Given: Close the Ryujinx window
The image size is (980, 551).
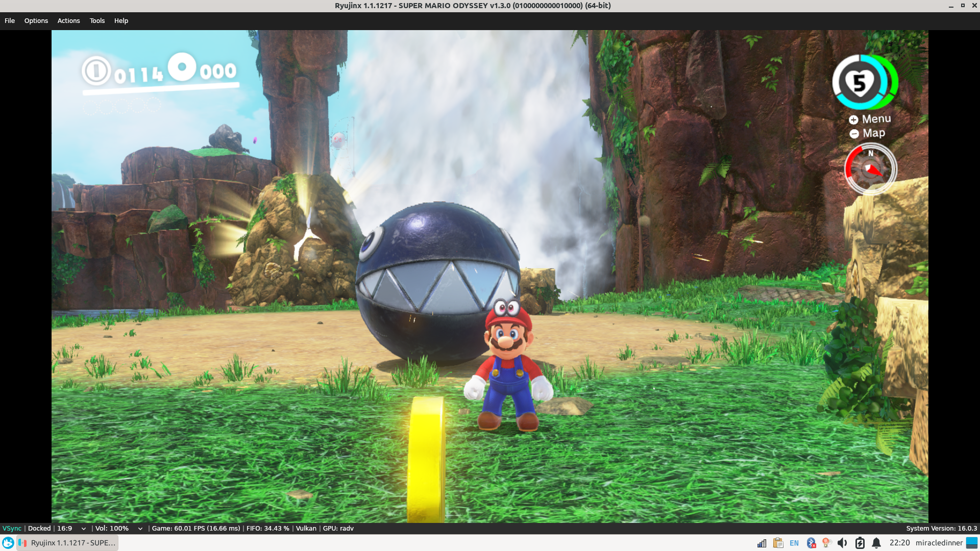Looking at the screenshot, I should pyautogui.click(x=974, y=6).
